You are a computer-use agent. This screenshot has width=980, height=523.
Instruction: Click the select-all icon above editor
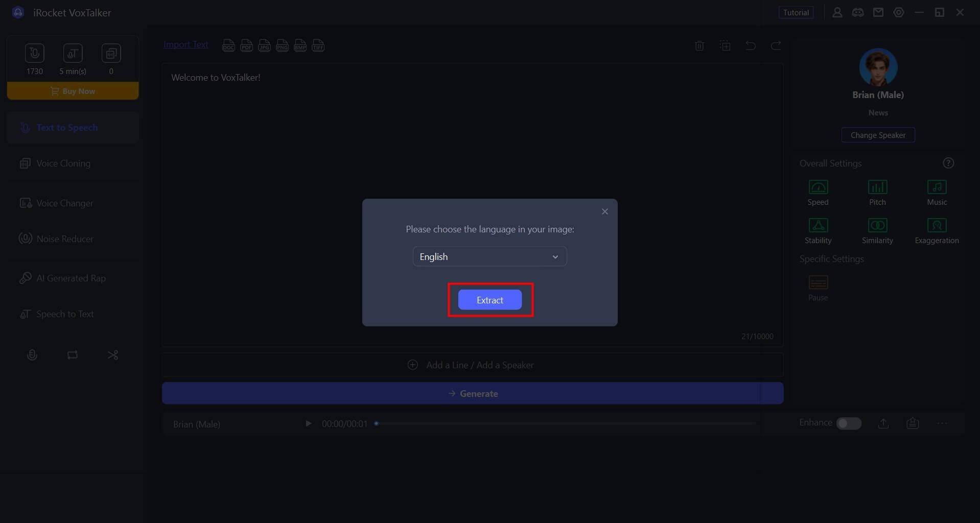pyautogui.click(x=725, y=46)
